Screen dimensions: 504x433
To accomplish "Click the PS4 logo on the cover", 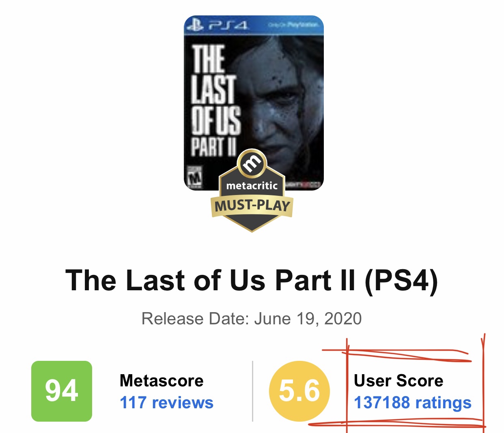I will tap(217, 25).
